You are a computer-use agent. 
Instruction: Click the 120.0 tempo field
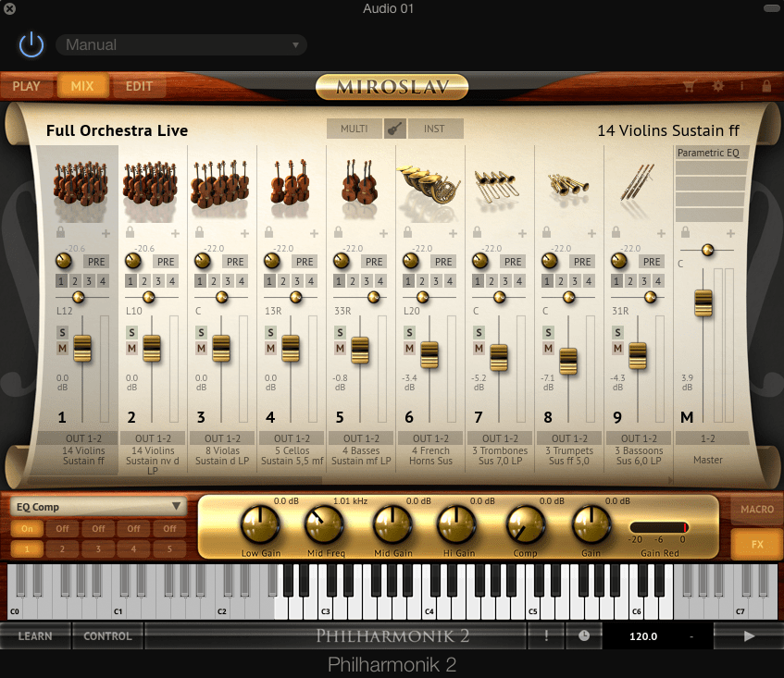(x=643, y=636)
